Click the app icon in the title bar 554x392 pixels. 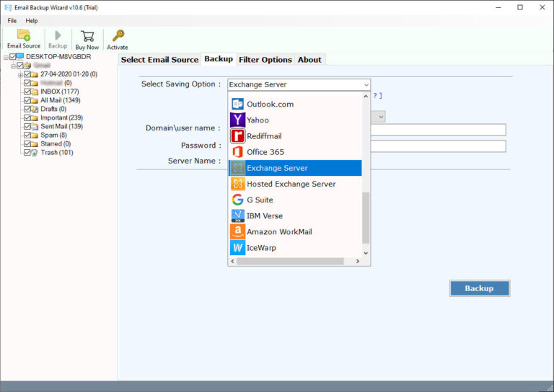[8, 7]
